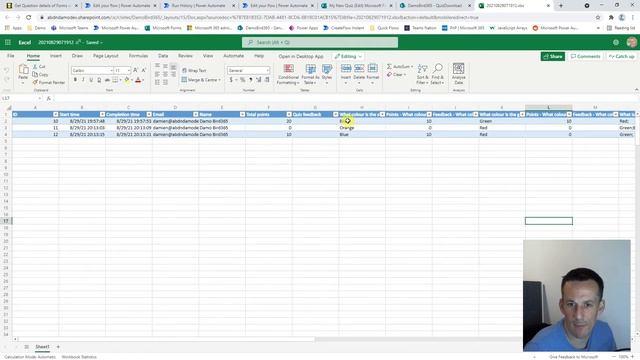Apply currency dollar format

231,80
